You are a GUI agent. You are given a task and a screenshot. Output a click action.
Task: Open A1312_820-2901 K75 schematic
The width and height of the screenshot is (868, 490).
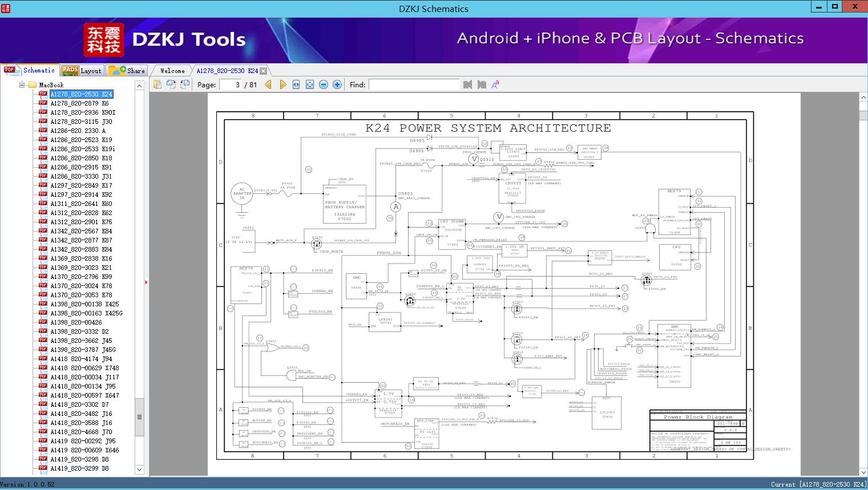coord(81,222)
